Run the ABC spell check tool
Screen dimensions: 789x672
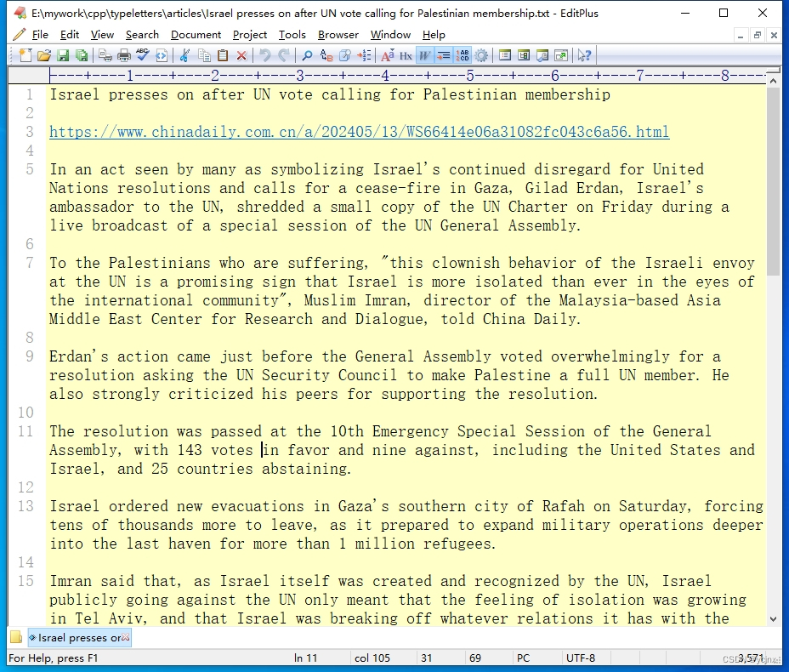point(142,55)
